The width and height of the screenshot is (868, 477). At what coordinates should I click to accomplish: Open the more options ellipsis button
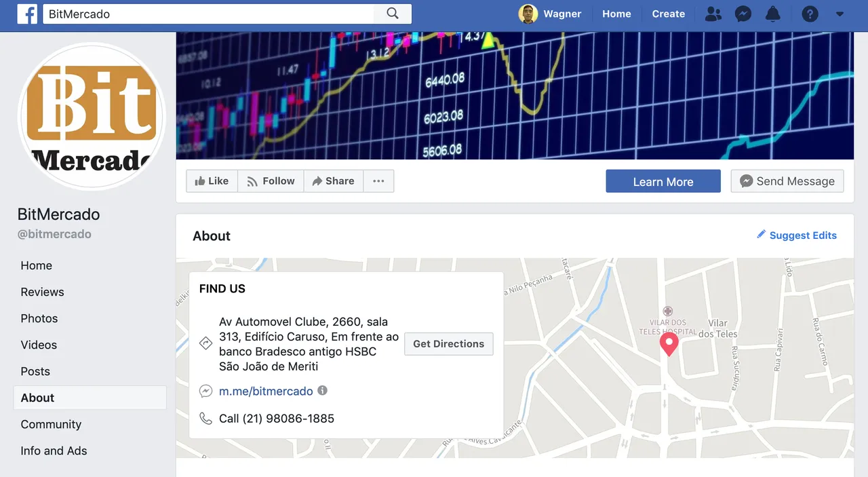click(378, 181)
